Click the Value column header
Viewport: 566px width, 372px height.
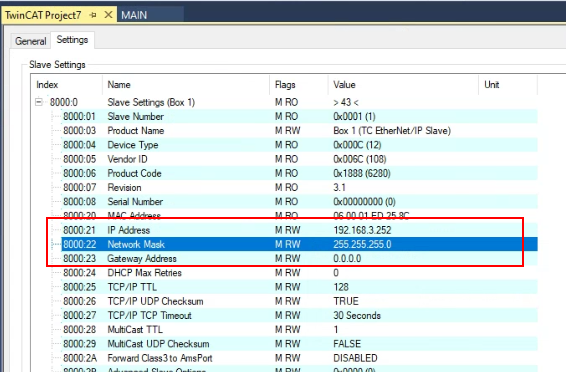(403, 85)
